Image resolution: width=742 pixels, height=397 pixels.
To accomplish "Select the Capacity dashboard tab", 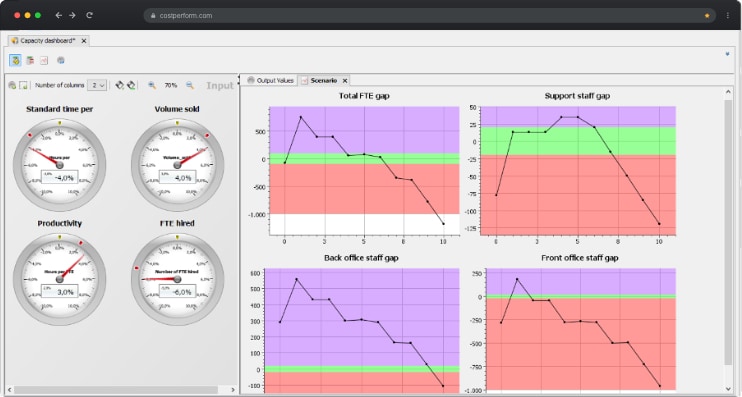I will tap(47, 41).
